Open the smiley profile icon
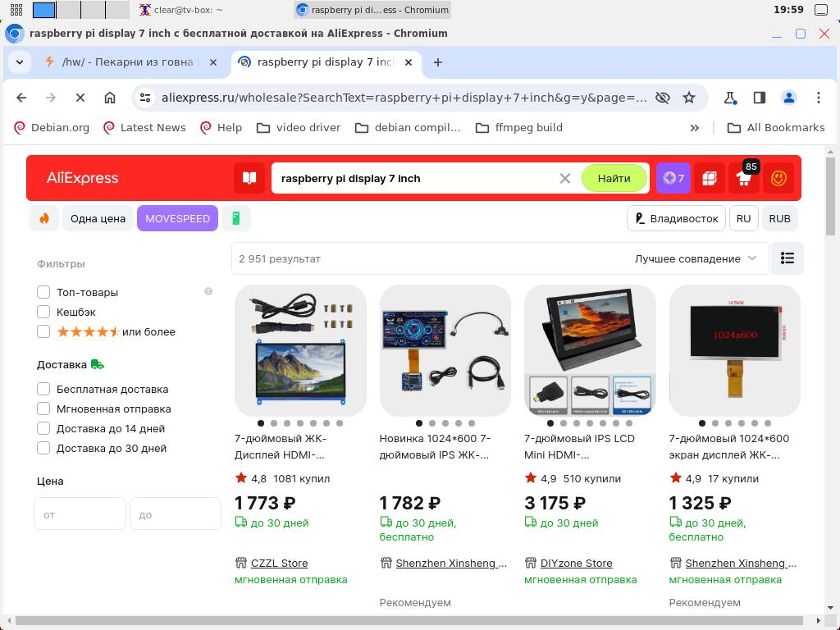 click(x=778, y=178)
